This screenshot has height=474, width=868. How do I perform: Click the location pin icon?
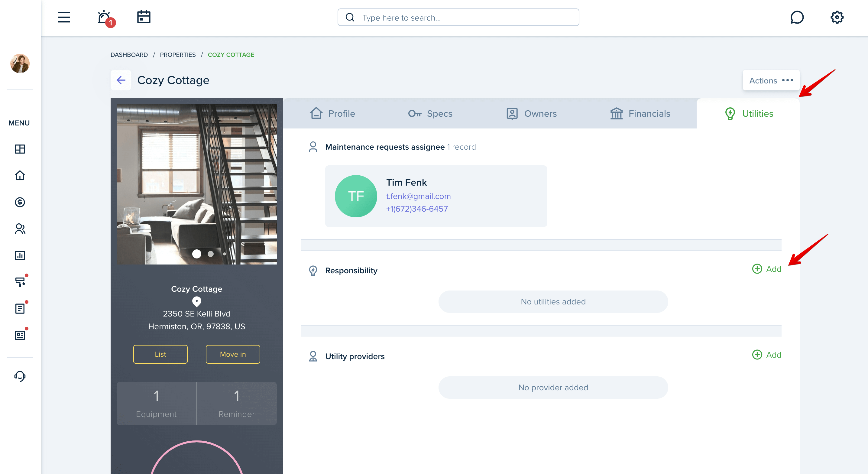coord(196,301)
